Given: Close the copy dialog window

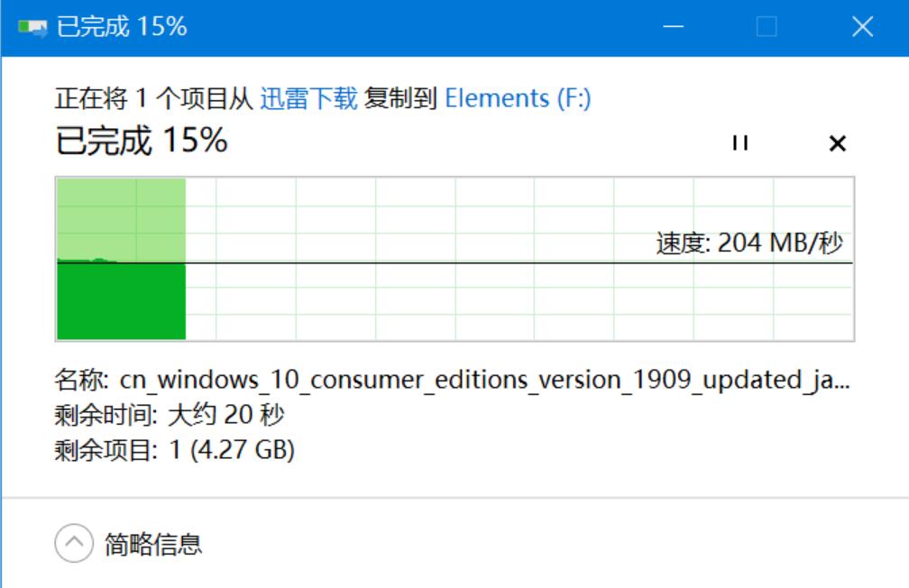Looking at the screenshot, I should 862,27.
